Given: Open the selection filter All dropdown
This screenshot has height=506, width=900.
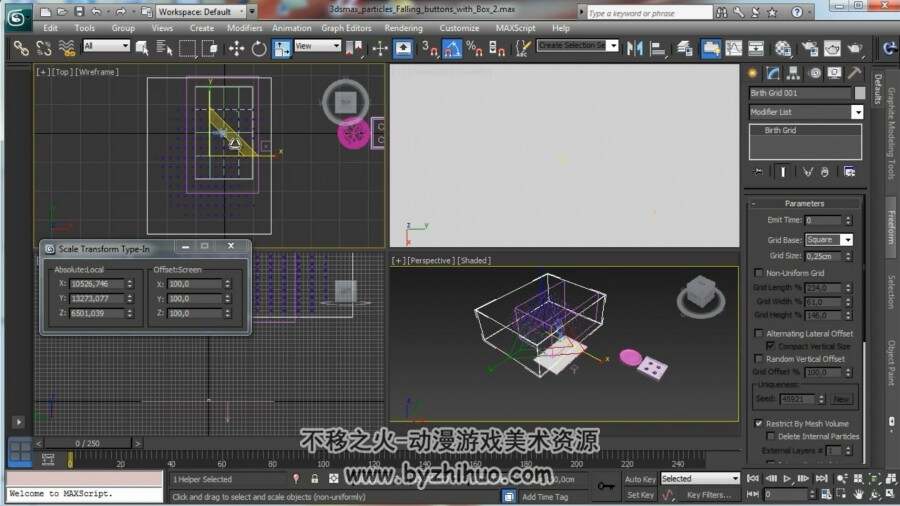Looking at the screenshot, I should click(106, 46).
